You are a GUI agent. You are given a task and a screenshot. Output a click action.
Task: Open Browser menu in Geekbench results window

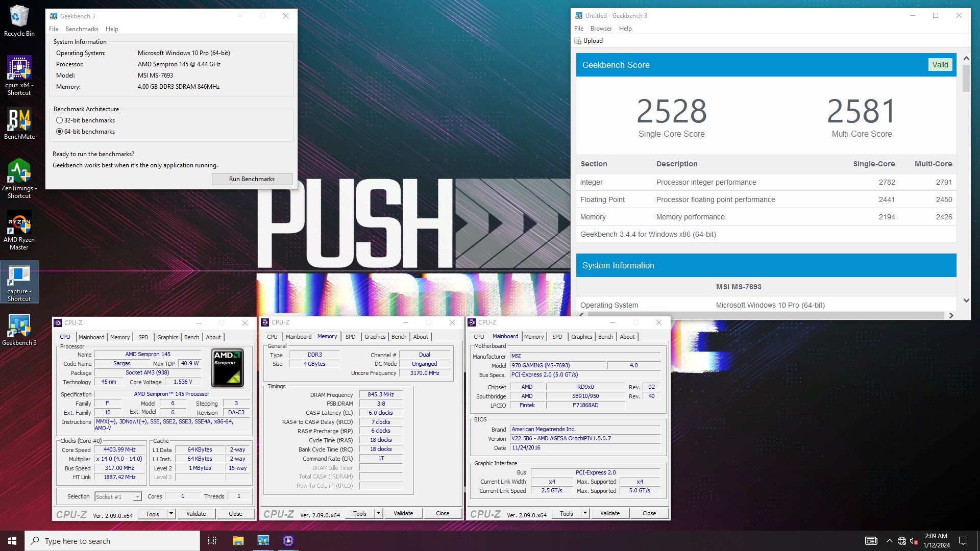pyautogui.click(x=601, y=29)
